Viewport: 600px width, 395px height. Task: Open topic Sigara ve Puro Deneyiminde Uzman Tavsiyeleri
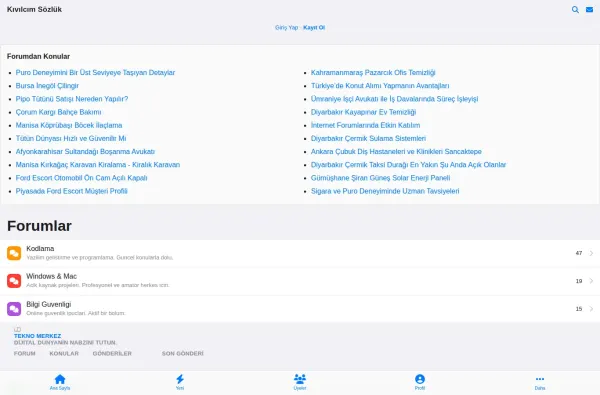pos(385,191)
